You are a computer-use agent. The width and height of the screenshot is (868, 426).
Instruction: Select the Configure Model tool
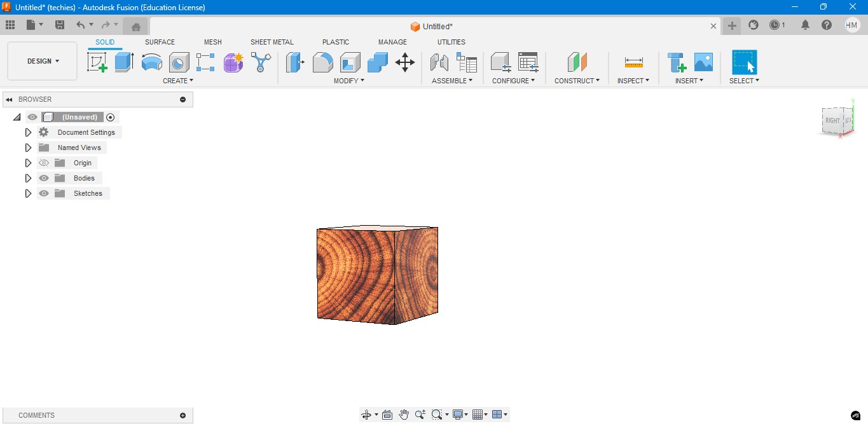[x=500, y=62]
